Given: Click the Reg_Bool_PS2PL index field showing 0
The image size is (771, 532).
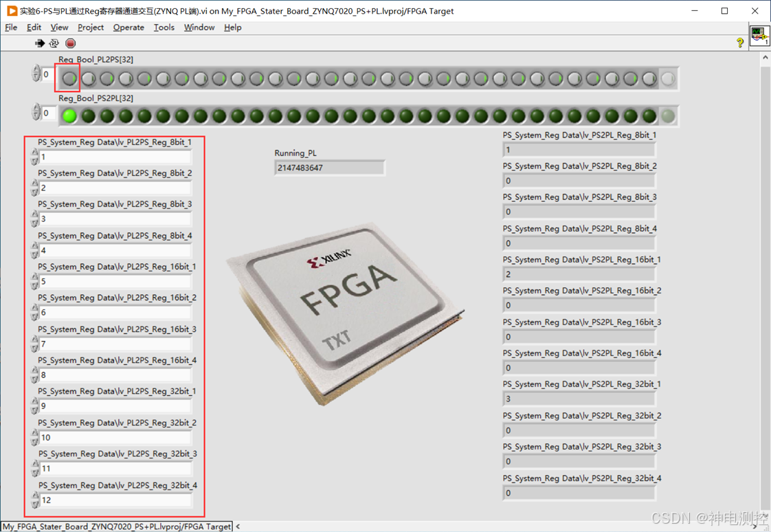Looking at the screenshot, I should [x=47, y=113].
